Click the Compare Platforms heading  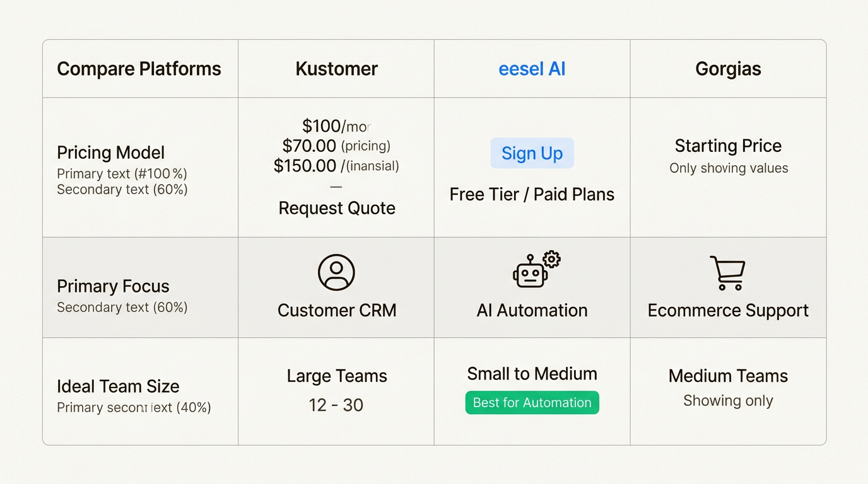click(139, 69)
